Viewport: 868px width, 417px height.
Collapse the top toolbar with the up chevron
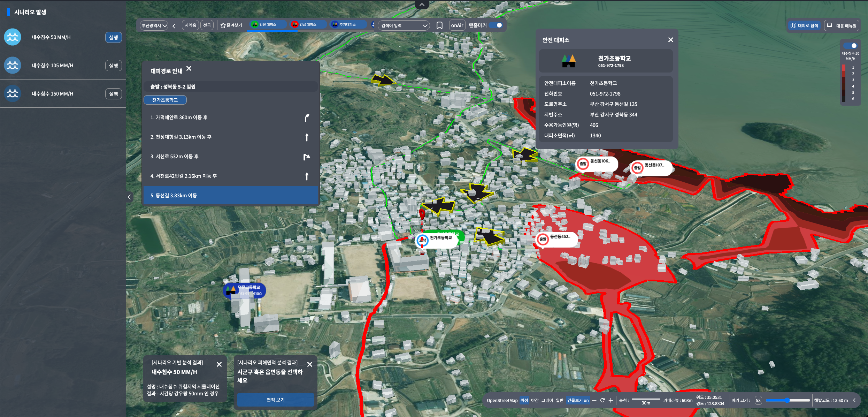tap(422, 5)
